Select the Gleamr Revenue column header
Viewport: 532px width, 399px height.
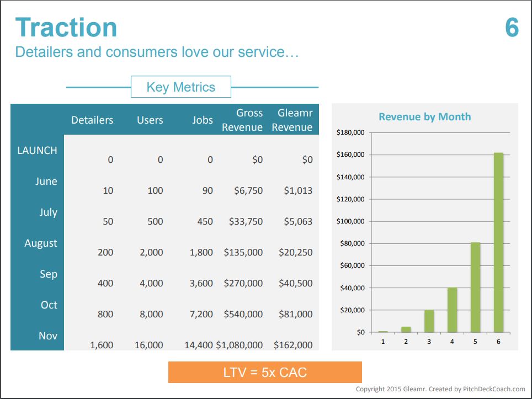[292, 120]
